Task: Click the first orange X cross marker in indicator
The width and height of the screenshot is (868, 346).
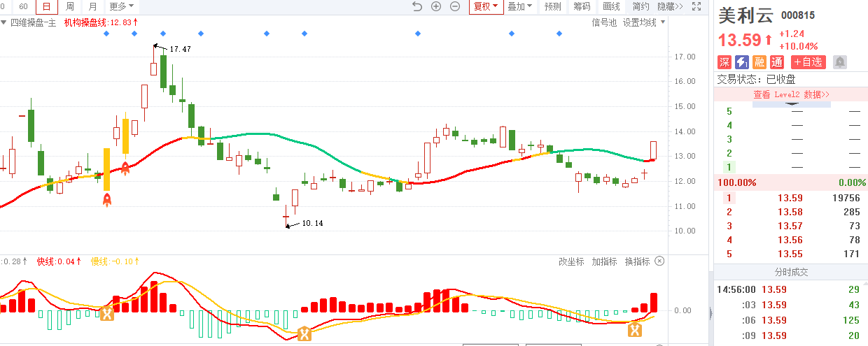Action: pyautogui.click(x=106, y=314)
